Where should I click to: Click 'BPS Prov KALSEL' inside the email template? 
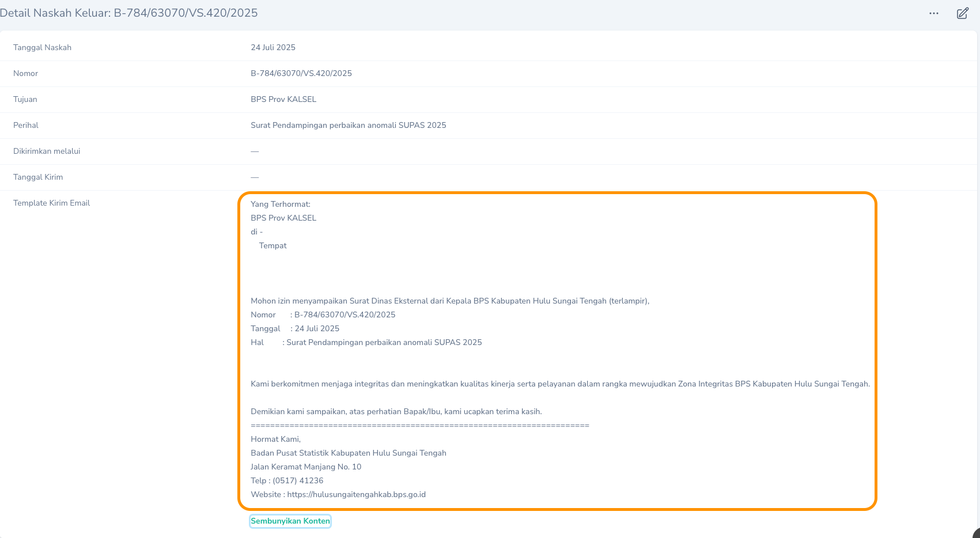[283, 218]
